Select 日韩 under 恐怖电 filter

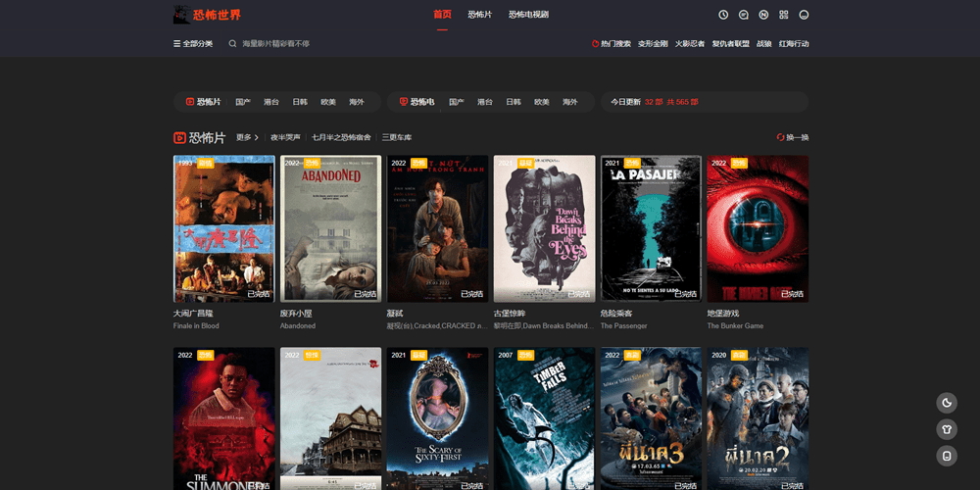click(514, 102)
